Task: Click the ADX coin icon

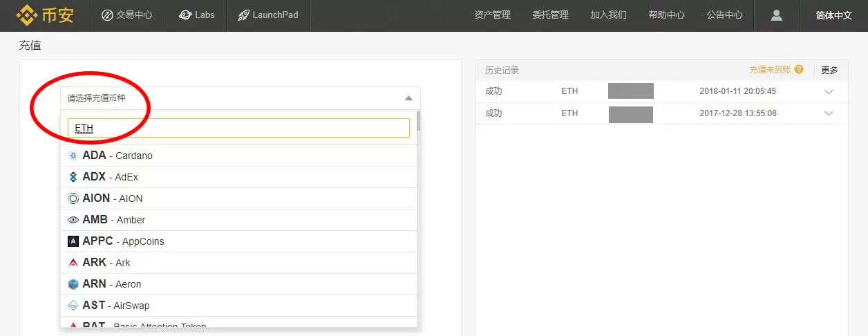Action: [73, 177]
